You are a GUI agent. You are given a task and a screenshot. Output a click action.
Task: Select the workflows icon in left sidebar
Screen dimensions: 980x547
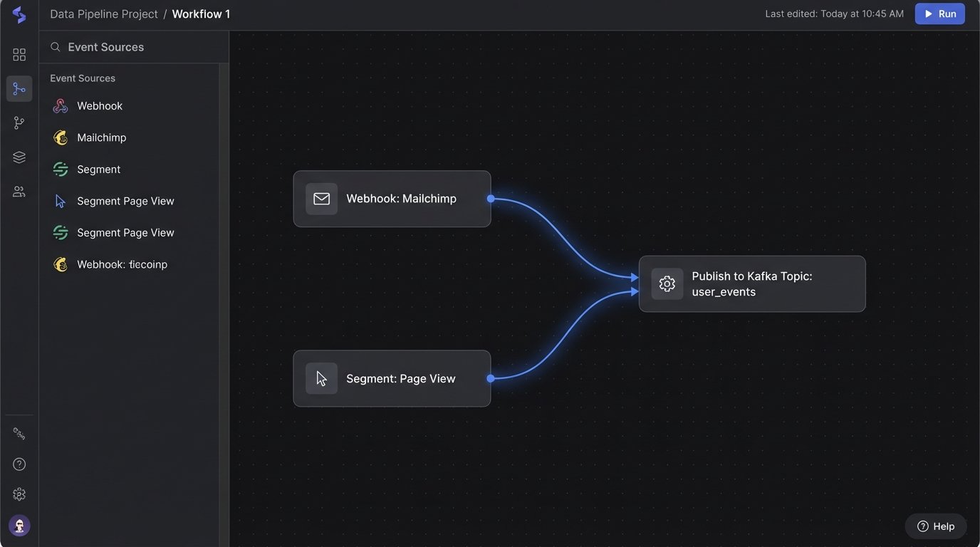tap(19, 89)
